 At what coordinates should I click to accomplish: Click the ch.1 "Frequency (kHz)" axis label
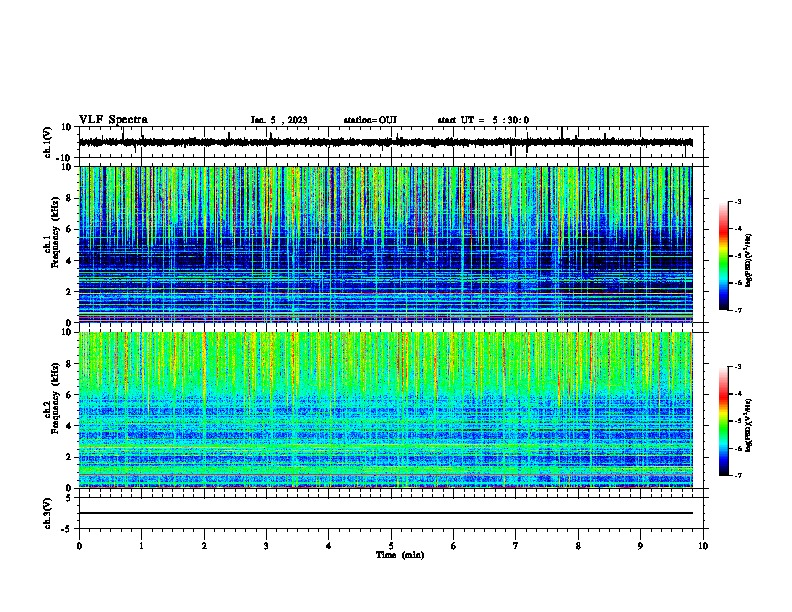pos(55,233)
